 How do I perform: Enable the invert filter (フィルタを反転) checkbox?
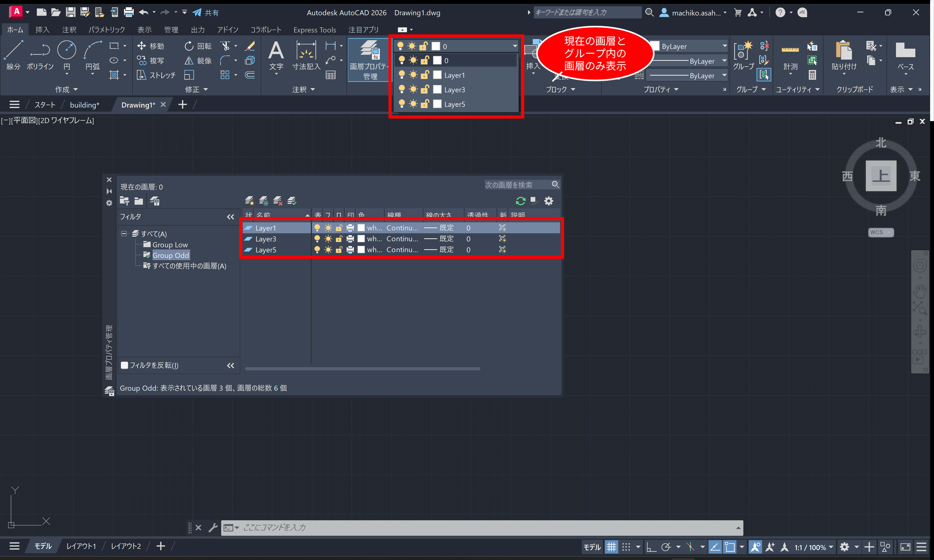[124, 365]
